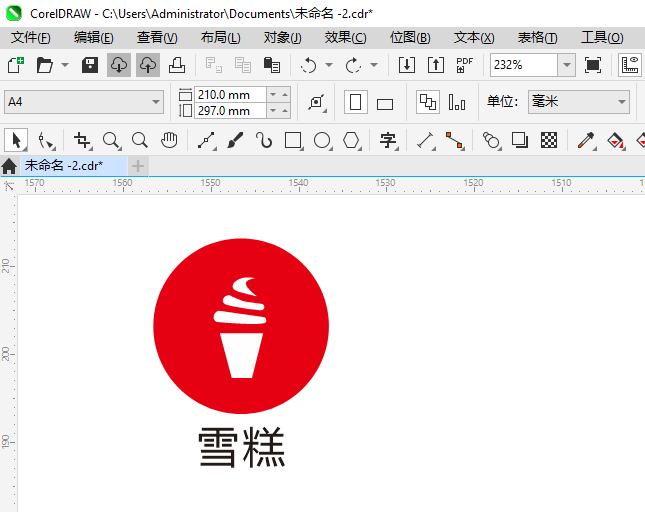Open the 查看(V) menu
This screenshot has height=512, width=645.
tap(157, 38)
